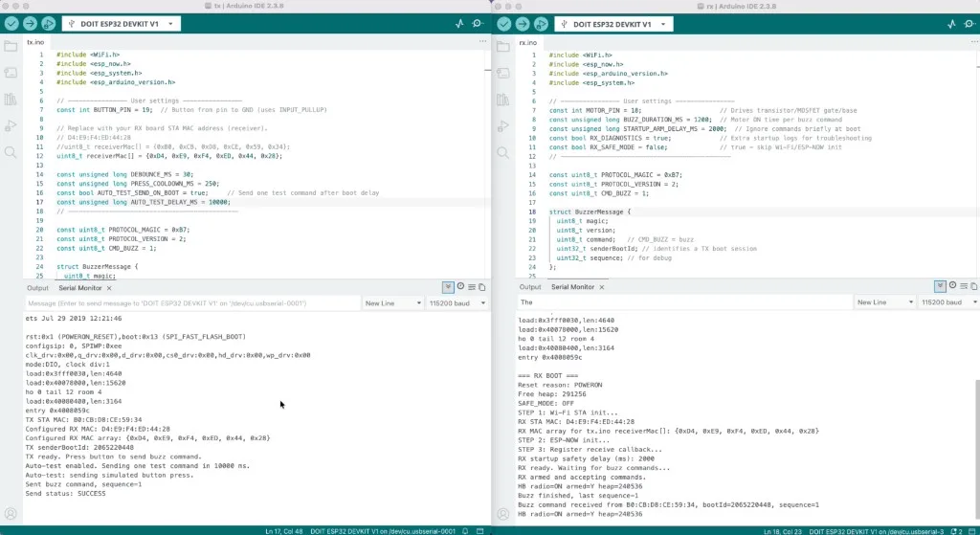This screenshot has height=535, width=980.
Task: Switch to Output tab in tx window
Action: click(37, 288)
